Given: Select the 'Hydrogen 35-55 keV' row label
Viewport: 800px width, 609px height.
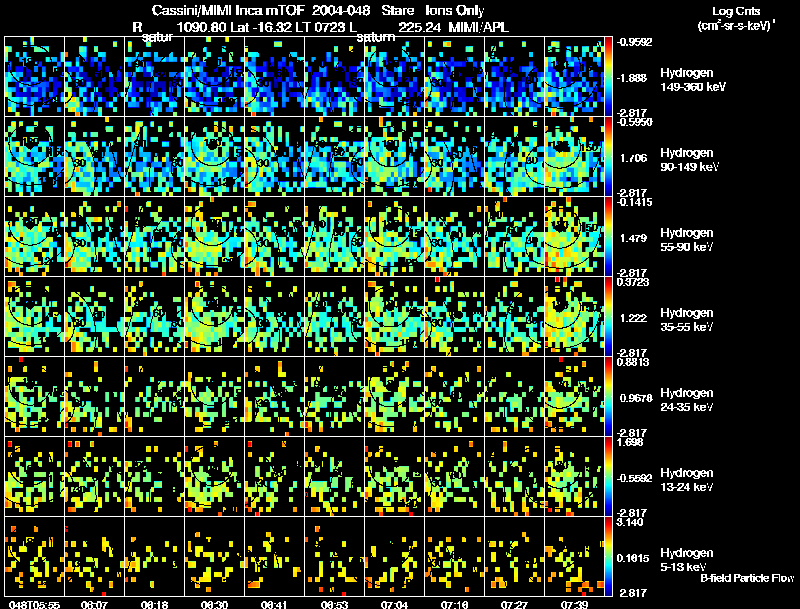Looking at the screenshot, I should pos(686,319).
